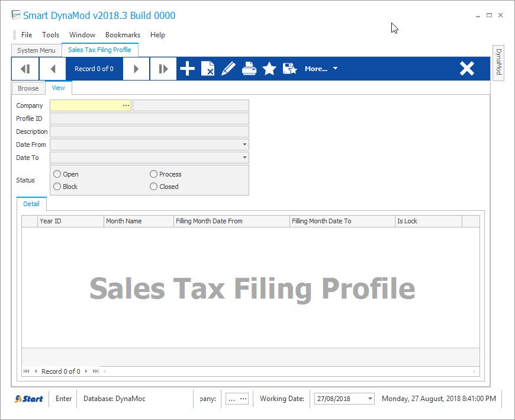Image resolution: width=515 pixels, height=420 pixels.
Task: Go to previous record in toolbar
Action: click(x=53, y=69)
